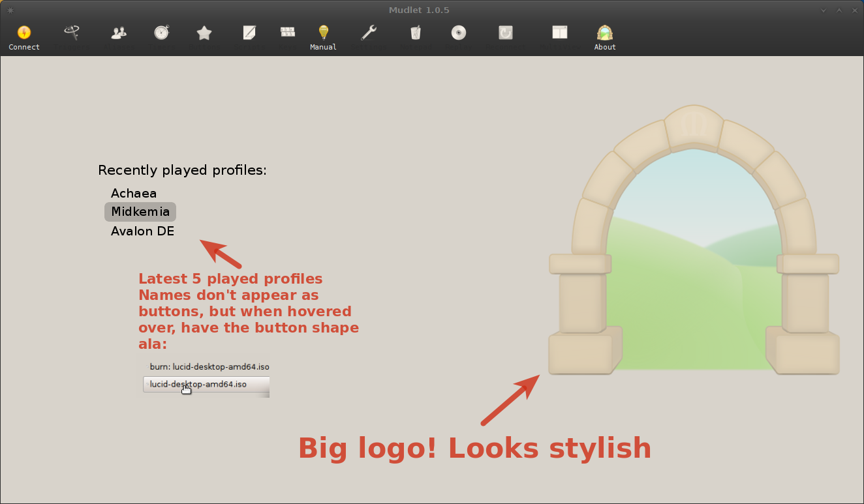Open the About archway icon

tap(605, 33)
